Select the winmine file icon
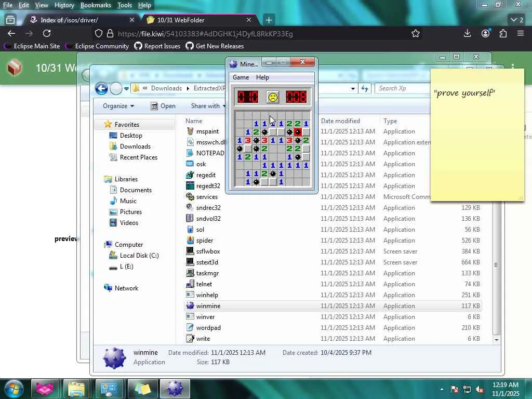Screen dimensions: 532x399 coord(190,305)
